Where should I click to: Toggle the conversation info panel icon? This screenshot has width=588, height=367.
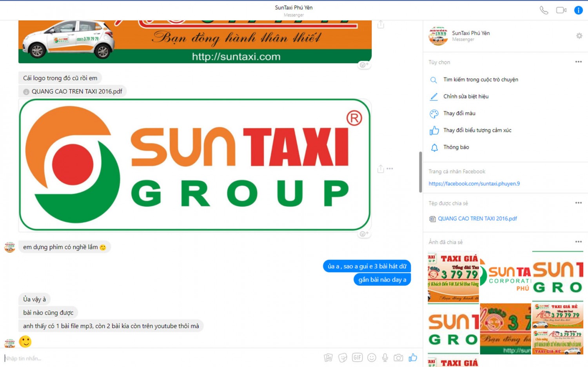[x=578, y=10]
